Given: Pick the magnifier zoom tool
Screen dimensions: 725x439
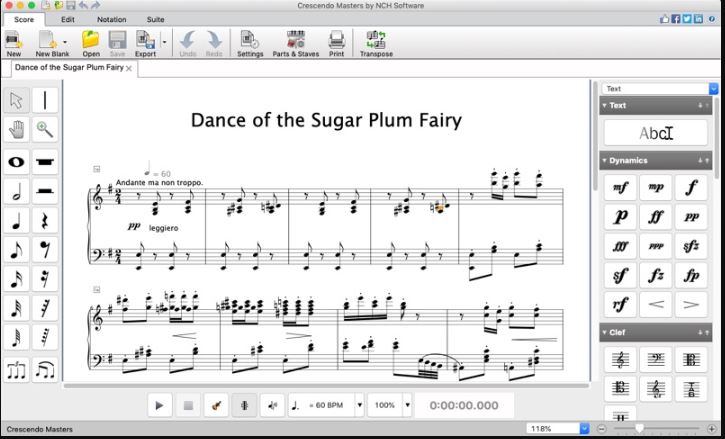Looking at the screenshot, I should (x=45, y=129).
